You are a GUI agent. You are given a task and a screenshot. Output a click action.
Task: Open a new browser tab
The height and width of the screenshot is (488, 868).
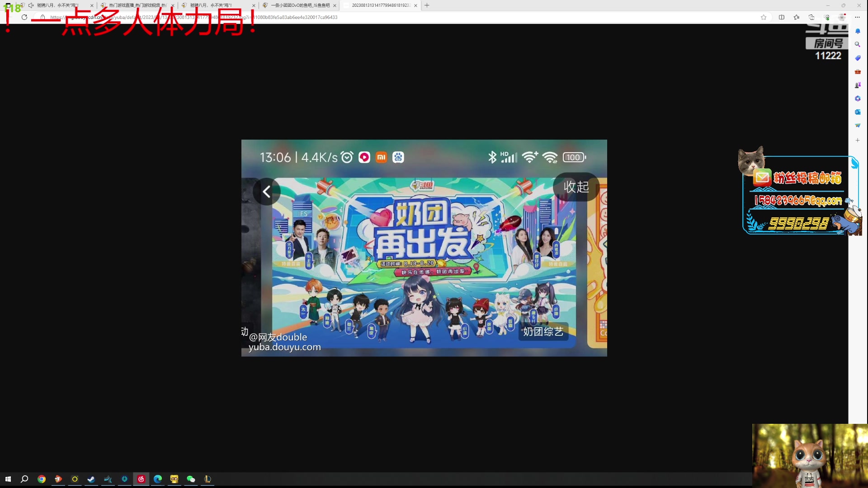pyautogui.click(x=427, y=5)
